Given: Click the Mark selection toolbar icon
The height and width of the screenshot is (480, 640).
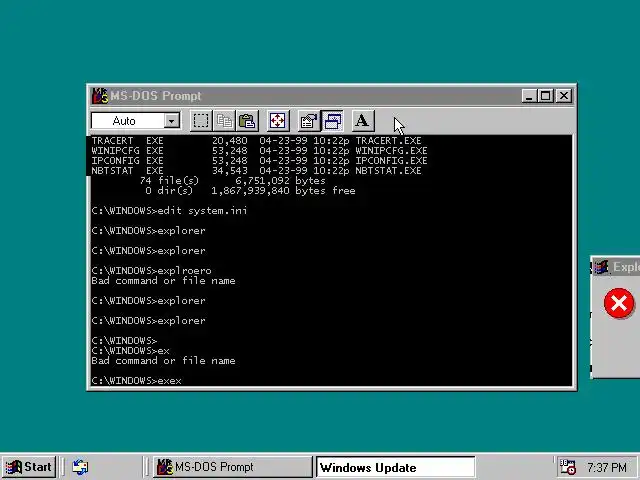Looking at the screenshot, I should (201, 121).
